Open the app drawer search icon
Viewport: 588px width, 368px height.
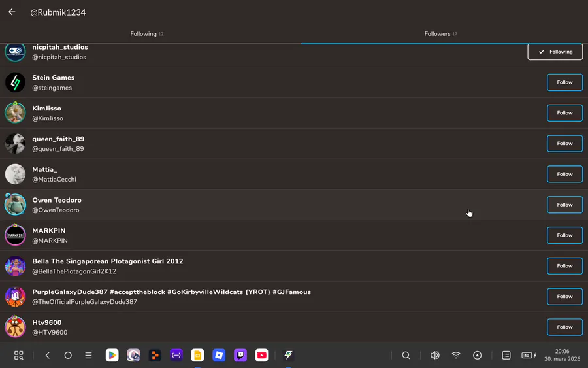pos(18,355)
